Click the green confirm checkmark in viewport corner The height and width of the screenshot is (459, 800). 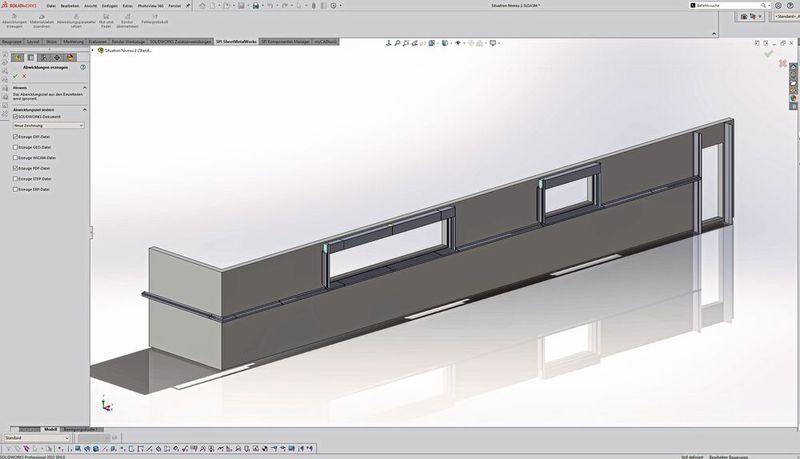pyautogui.click(x=769, y=53)
